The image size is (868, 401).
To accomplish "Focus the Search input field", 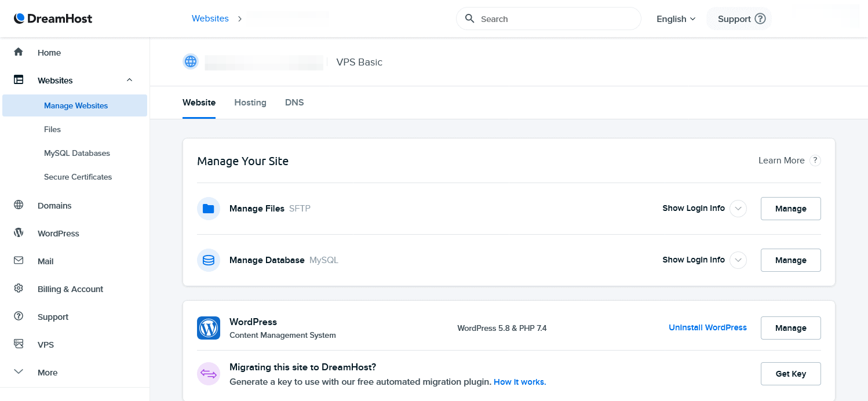I will [549, 19].
